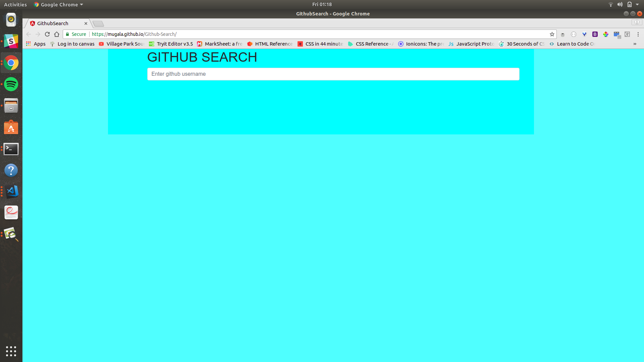Open the Tryit Editor v3.5 bookmark
Screen dimensions: 644x362
[x=171, y=44]
